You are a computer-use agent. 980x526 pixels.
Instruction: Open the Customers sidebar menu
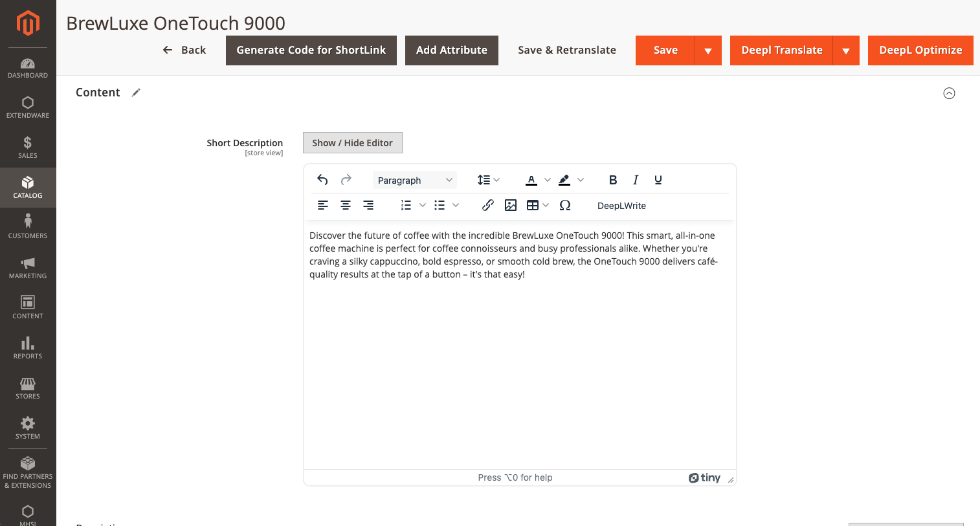(x=28, y=228)
